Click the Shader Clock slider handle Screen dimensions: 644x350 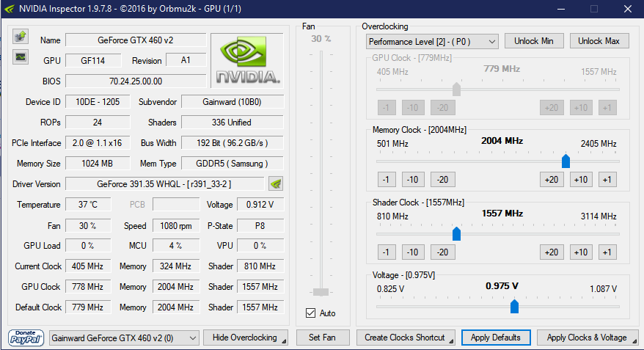pyautogui.click(x=456, y=234)
